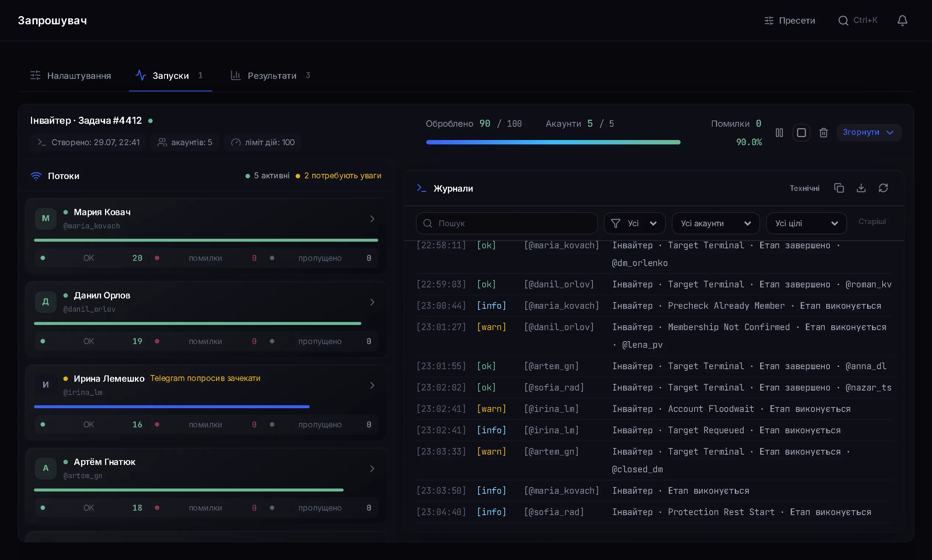Click the log entry at 23:03:50

[x=654, y=491]
